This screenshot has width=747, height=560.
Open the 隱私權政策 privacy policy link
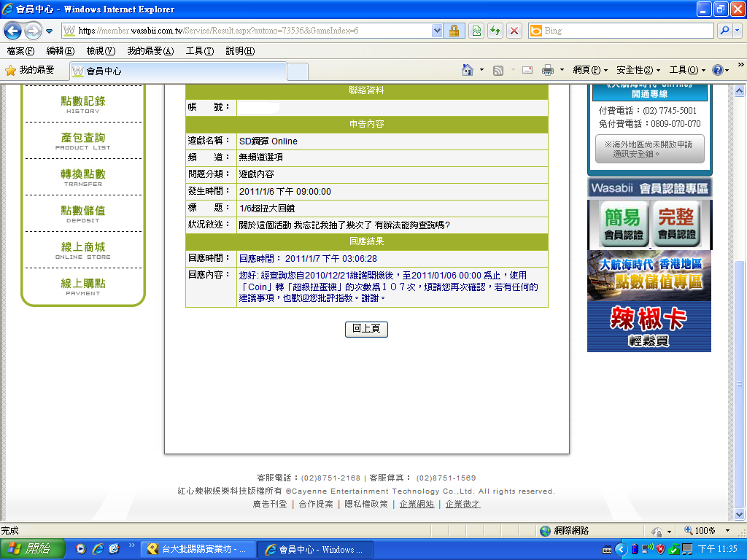click(x=365, y=504)
